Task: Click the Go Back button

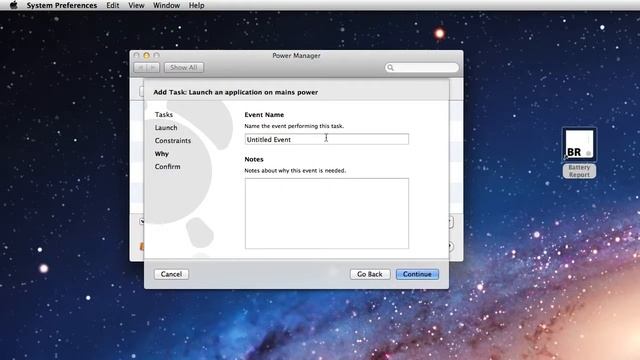Action: tap(370, 274)
